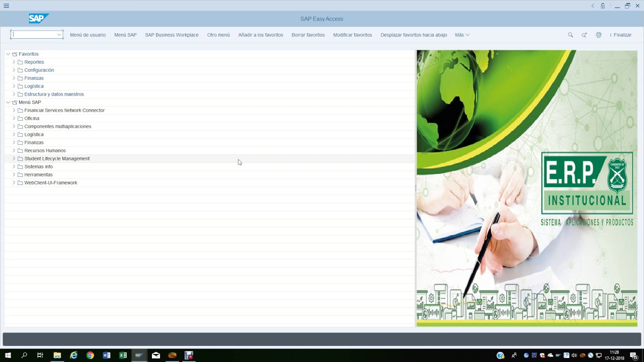Open File Explorer from taskbar

(57, 355)
